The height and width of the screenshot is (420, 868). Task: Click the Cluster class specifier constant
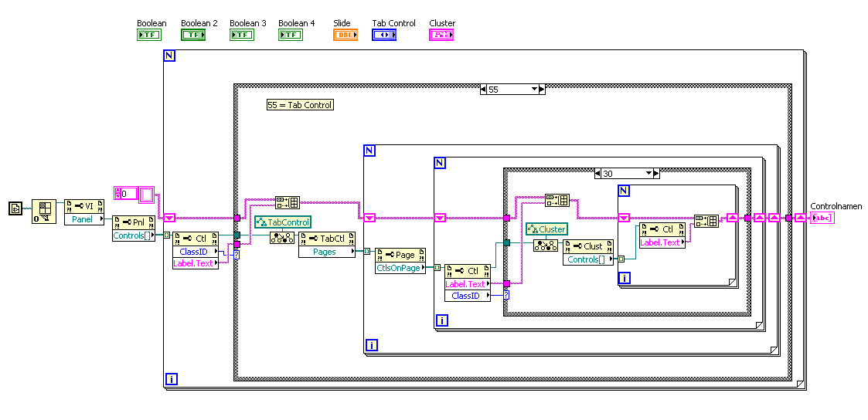[546, 229]
